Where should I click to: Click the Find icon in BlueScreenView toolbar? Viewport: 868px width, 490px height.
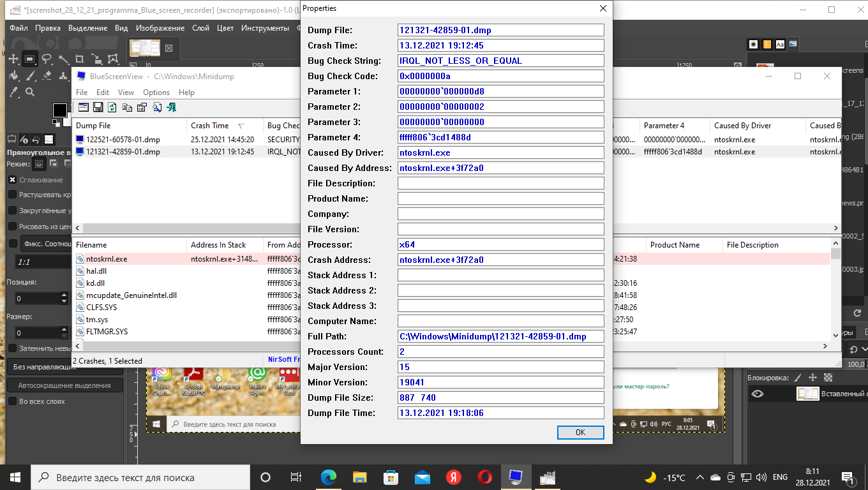(157, 107)
